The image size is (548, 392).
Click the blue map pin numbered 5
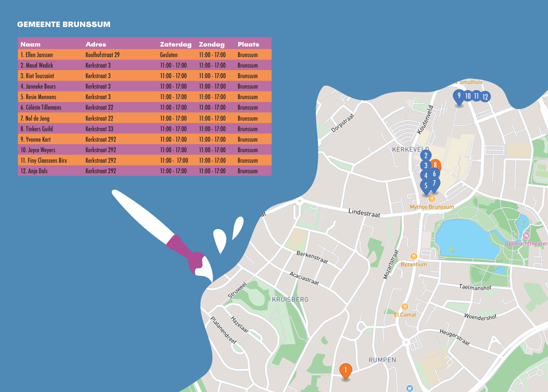point(426,186)
